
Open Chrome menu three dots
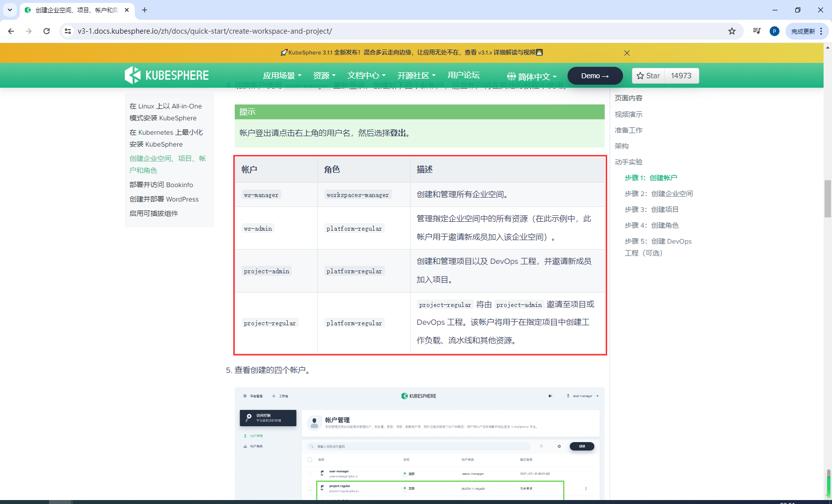[821, 31]
